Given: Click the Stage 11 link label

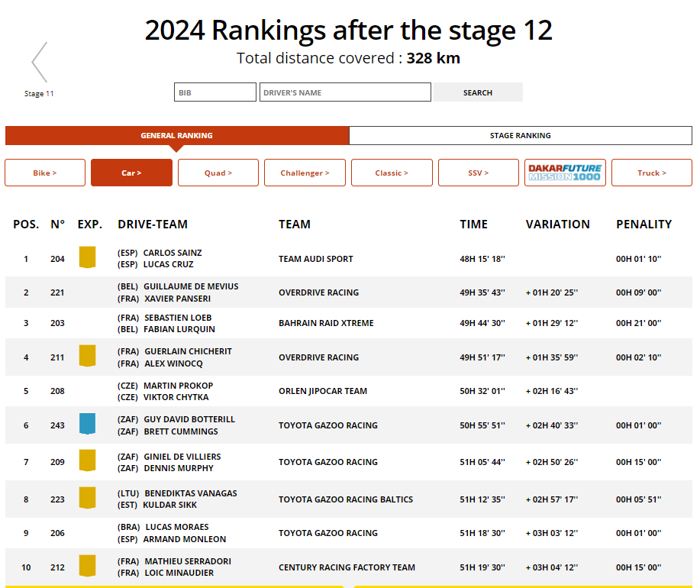Looking at the screenshot, I should (39, 93).
